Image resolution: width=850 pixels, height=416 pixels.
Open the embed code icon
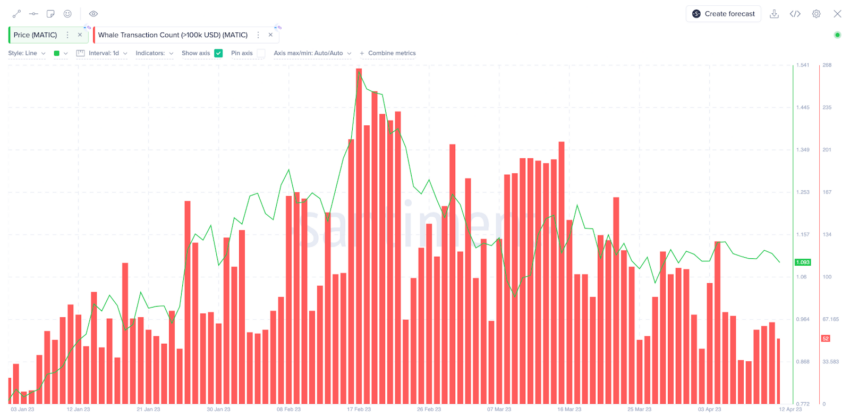click(x=795, y=14)
